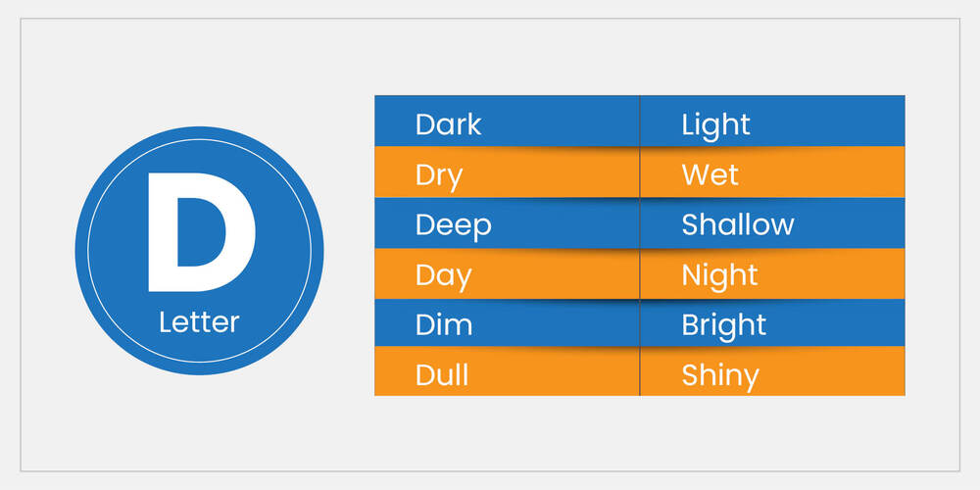Select the word Light
The image size is (980, 490).
[x=715, y=124]
